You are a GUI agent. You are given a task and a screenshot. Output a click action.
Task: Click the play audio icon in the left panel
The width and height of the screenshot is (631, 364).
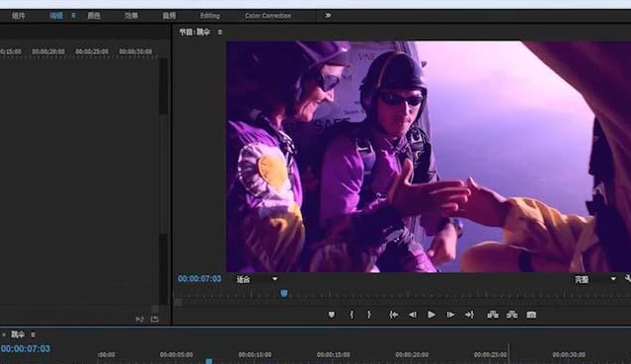(139, 319)
